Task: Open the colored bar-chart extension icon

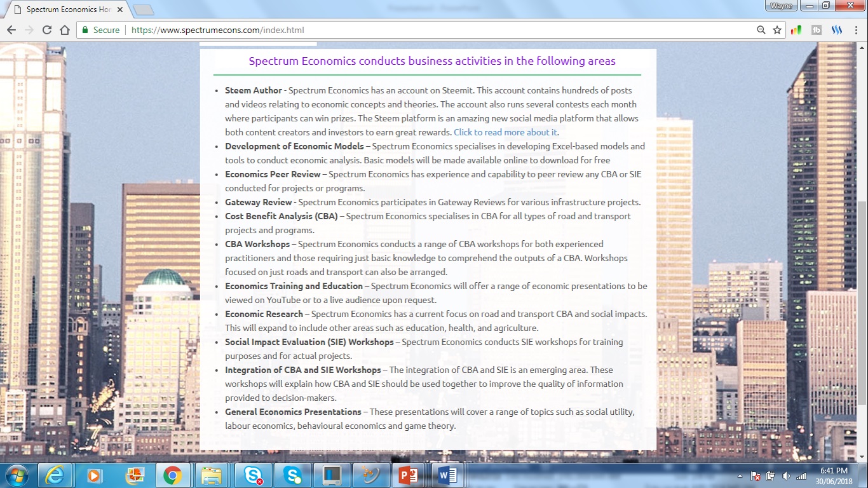Action: (x=796, y=30)
